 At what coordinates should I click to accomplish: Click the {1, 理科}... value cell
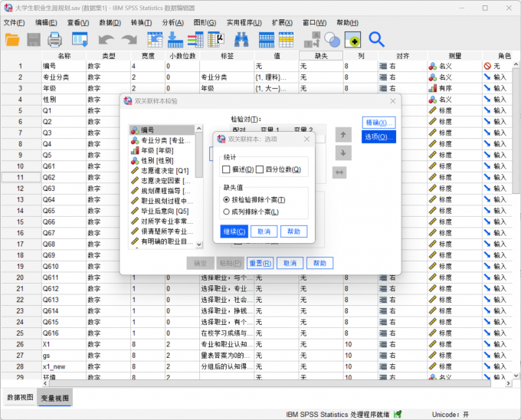[x=277, y=77]
